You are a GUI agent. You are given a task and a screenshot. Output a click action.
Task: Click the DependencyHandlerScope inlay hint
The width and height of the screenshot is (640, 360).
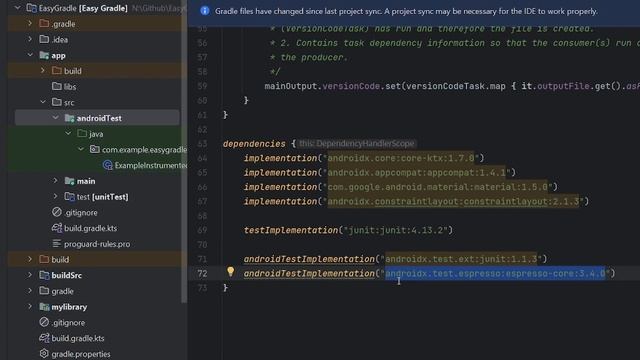click(356, 144)
